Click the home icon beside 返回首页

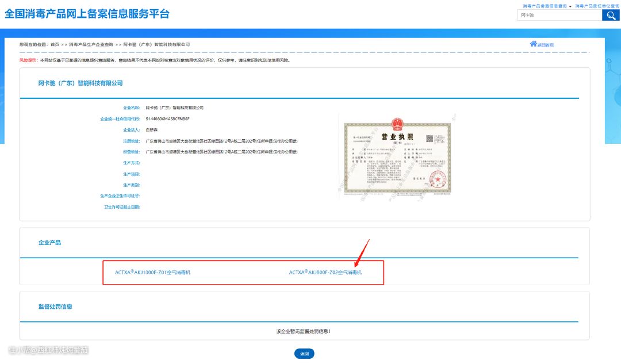pos(534,44)
